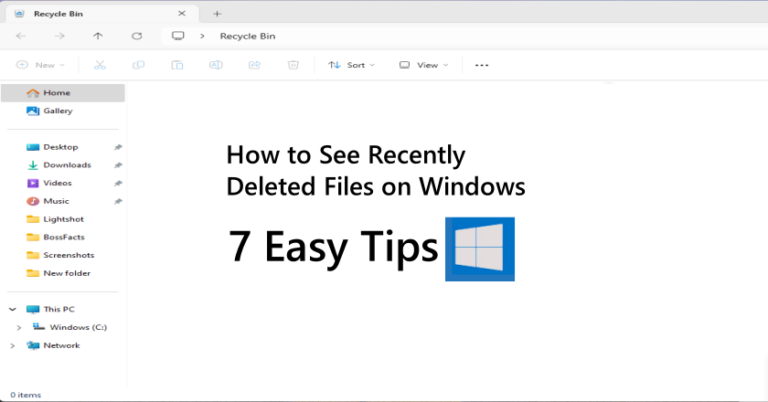Click the pin icon next to Music
768x402 pixels.
coord(118,201)
